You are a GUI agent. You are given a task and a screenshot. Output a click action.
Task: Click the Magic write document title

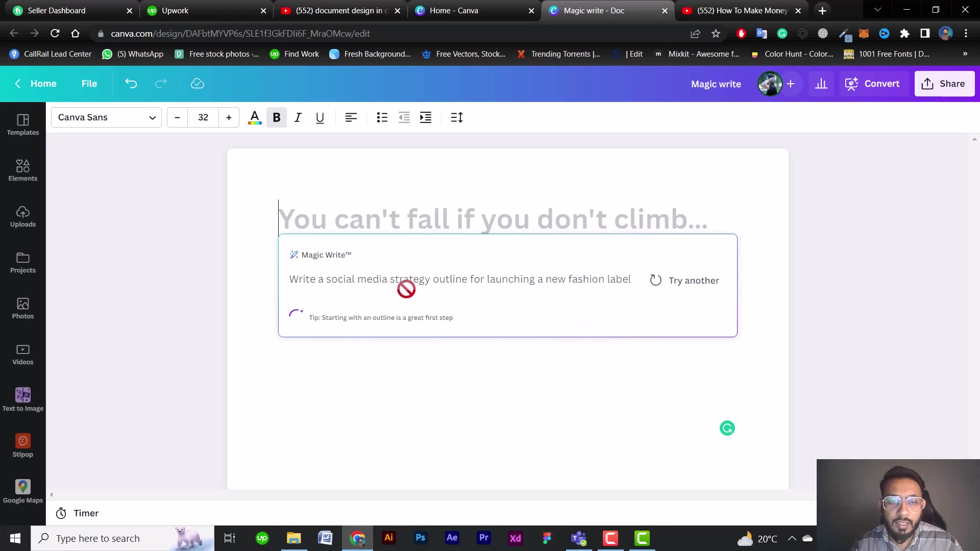coord(716,84)
